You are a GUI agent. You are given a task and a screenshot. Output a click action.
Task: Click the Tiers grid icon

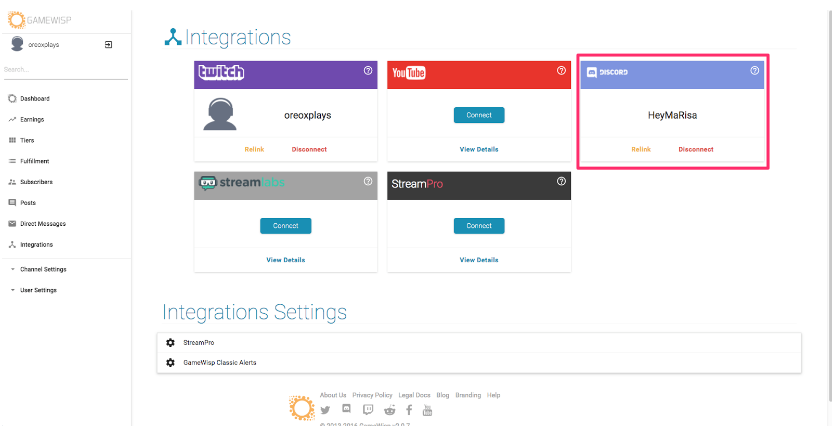click(x=12, y=140)
